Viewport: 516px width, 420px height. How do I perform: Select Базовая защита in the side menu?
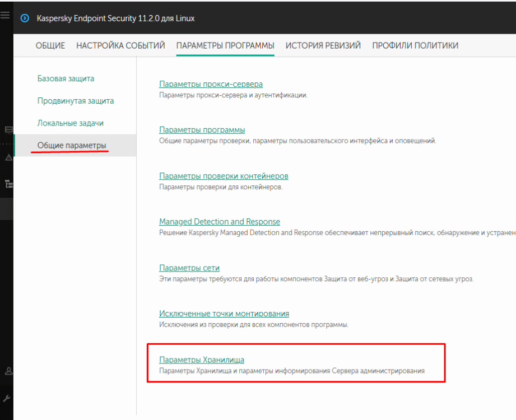coord(66,78)
